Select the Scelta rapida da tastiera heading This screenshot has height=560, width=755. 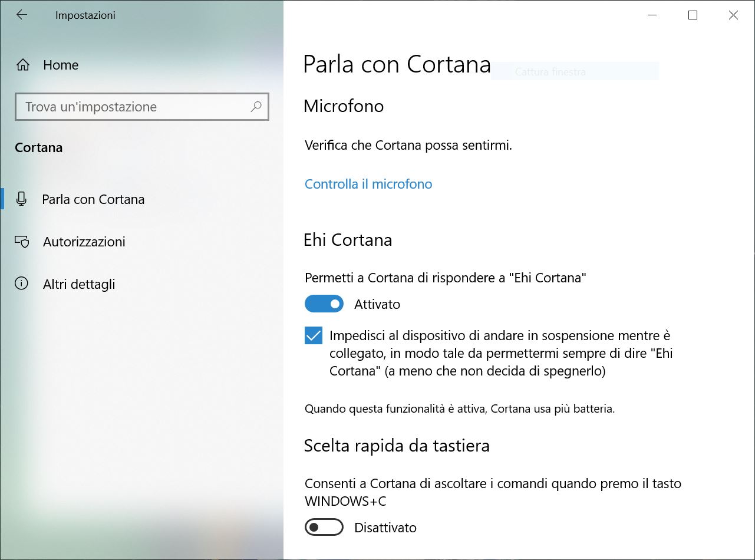(397, 446)
